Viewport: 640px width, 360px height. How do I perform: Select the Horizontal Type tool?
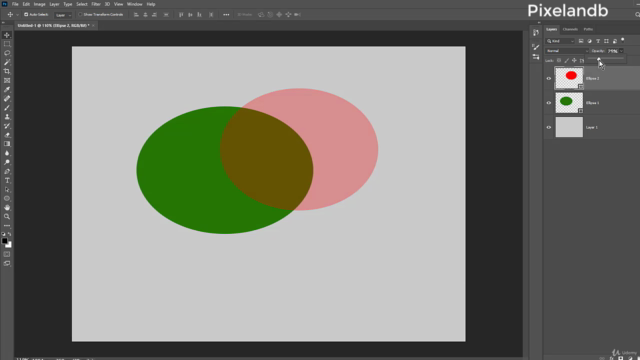point(7,180)
